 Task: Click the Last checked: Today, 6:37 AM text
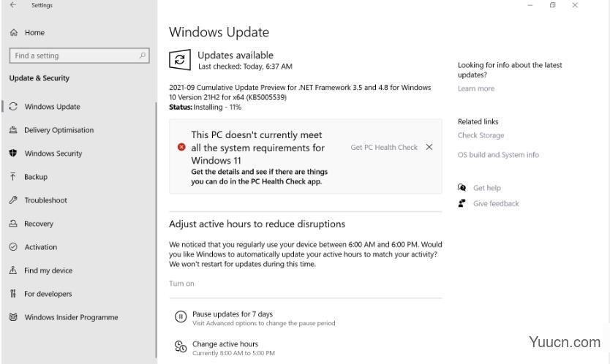tap(245, 66)
